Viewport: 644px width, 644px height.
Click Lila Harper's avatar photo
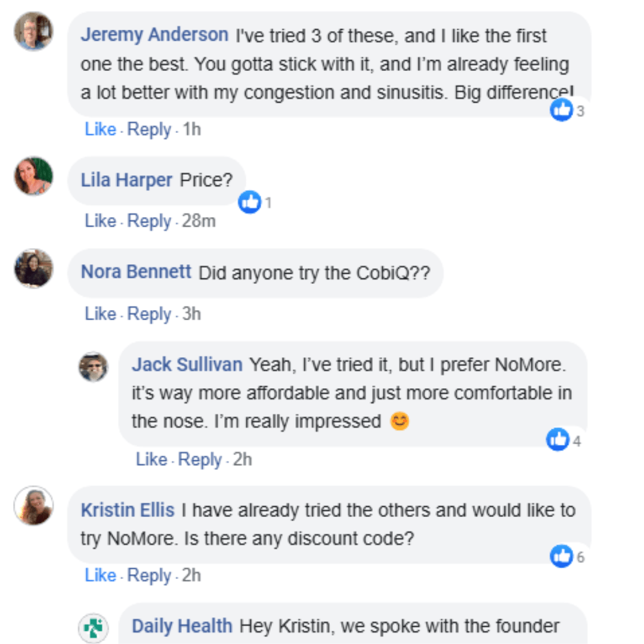coord(33,176)
